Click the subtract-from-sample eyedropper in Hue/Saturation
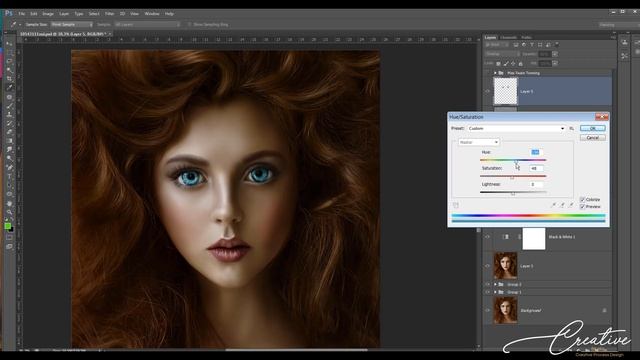This screenshot has height=360, width=640. click(x=571, y=205)
